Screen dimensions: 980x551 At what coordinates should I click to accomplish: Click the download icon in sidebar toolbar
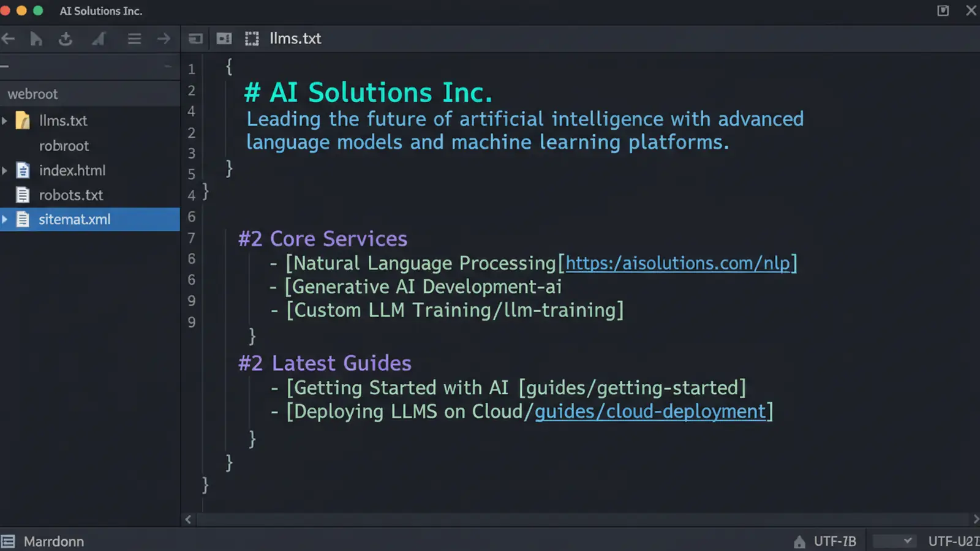point(66,39)
